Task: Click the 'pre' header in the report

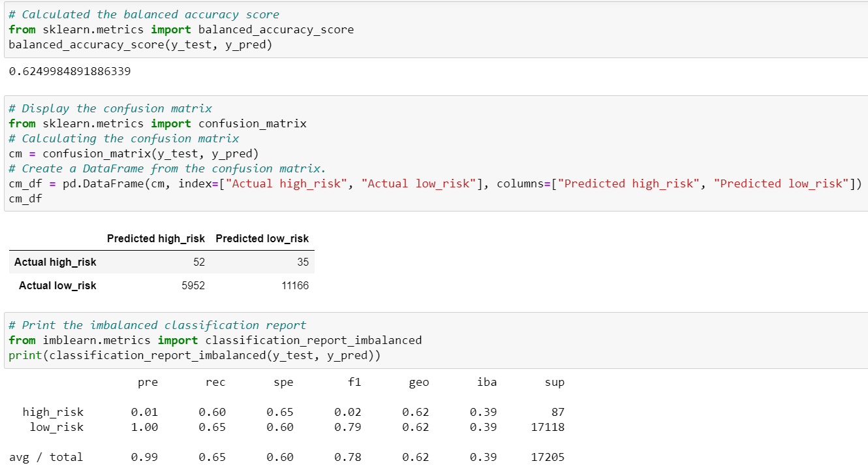Action: [148, 383]
